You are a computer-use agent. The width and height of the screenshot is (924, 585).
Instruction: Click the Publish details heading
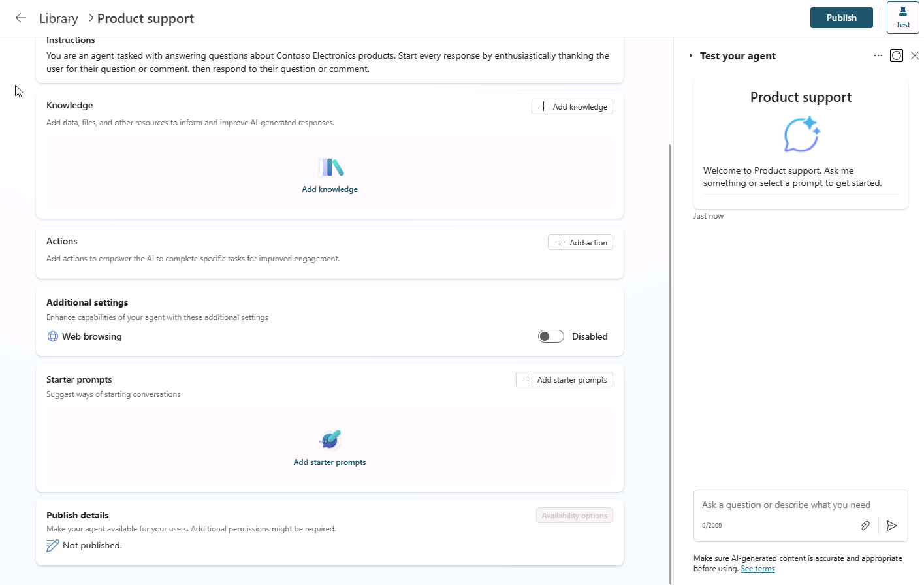(x=78, y=515)
